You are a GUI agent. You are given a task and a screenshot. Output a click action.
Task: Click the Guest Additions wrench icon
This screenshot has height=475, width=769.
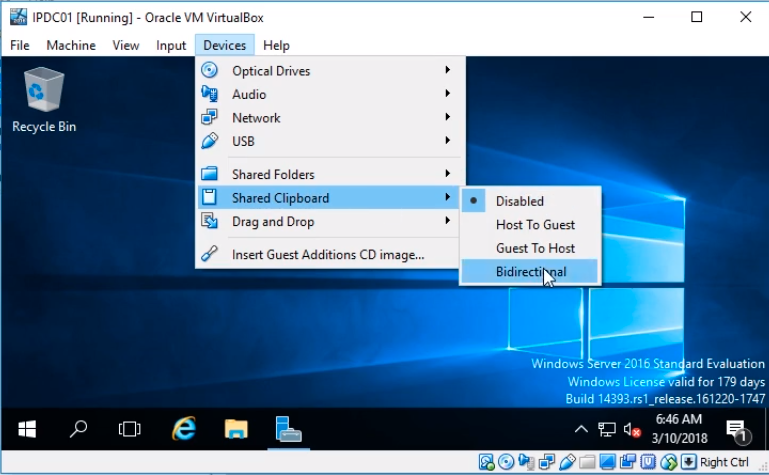pyautogui.click(x=209, y=254)
